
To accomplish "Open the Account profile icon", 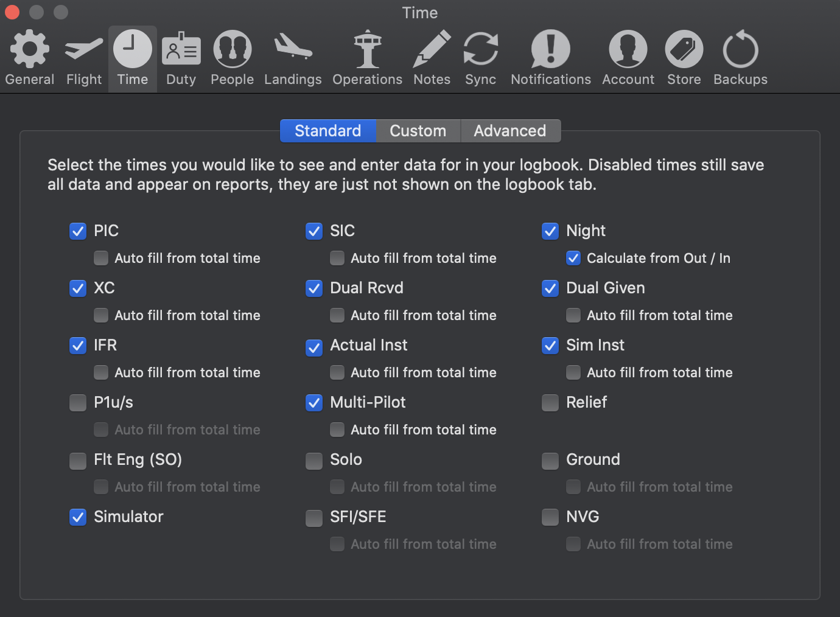I will [x=628, y=49].
